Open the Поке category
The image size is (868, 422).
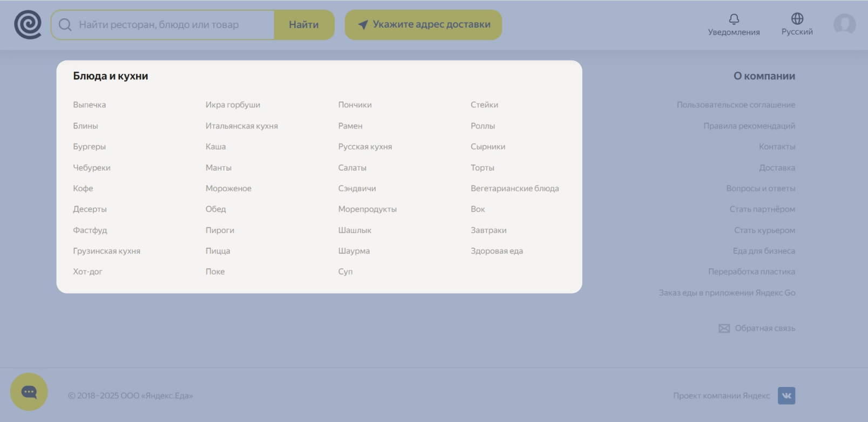[x=215, y=272]
